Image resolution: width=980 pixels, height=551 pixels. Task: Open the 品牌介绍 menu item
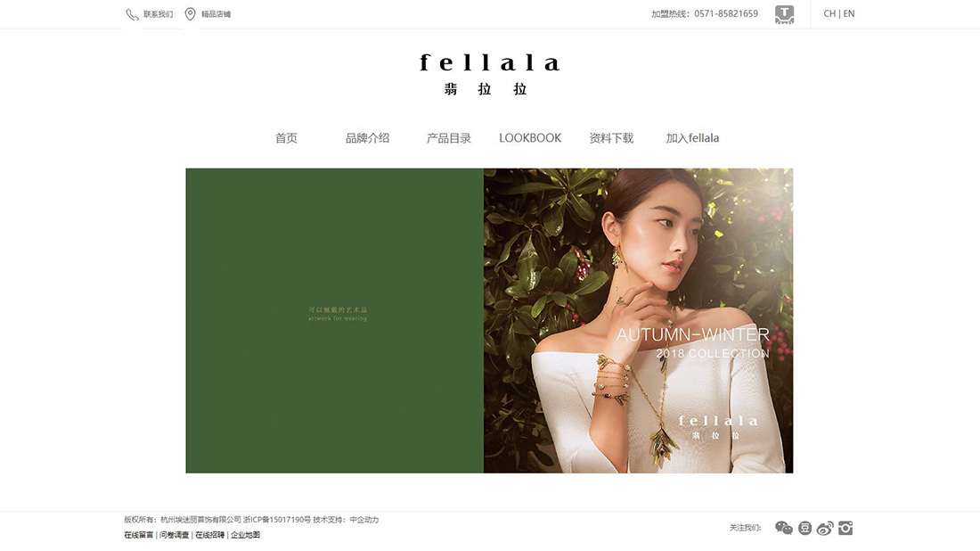pyautogui.click(x=367, y=138)
